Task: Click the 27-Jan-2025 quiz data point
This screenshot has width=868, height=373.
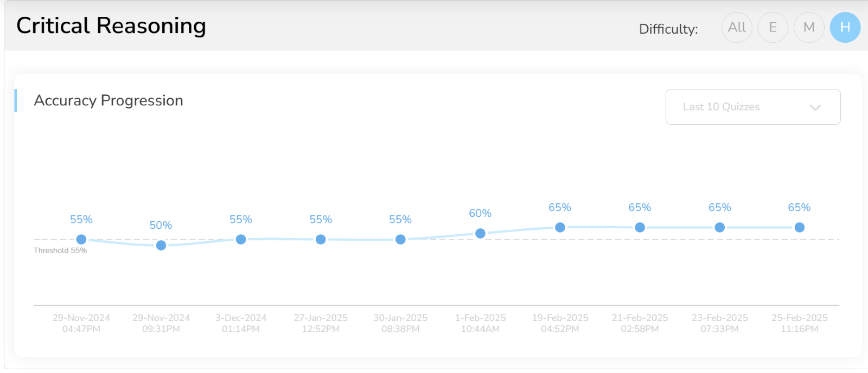Action: [x=321, y=239]
